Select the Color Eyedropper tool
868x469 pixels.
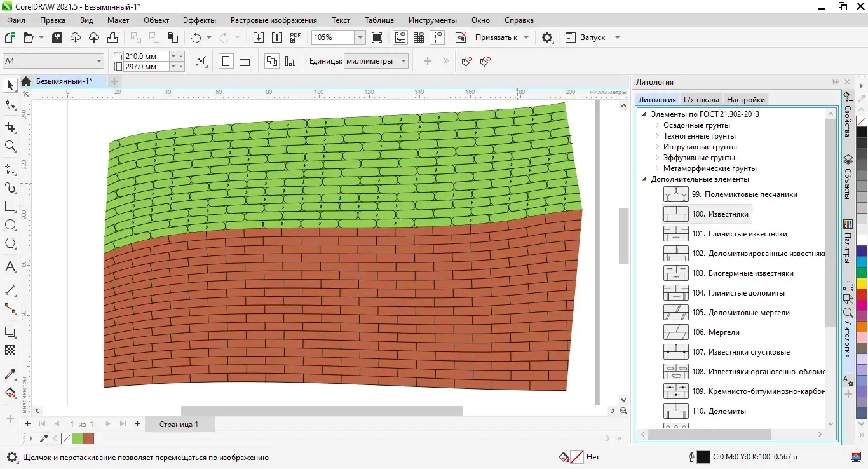pyautogui.click(x=10, y=373)
